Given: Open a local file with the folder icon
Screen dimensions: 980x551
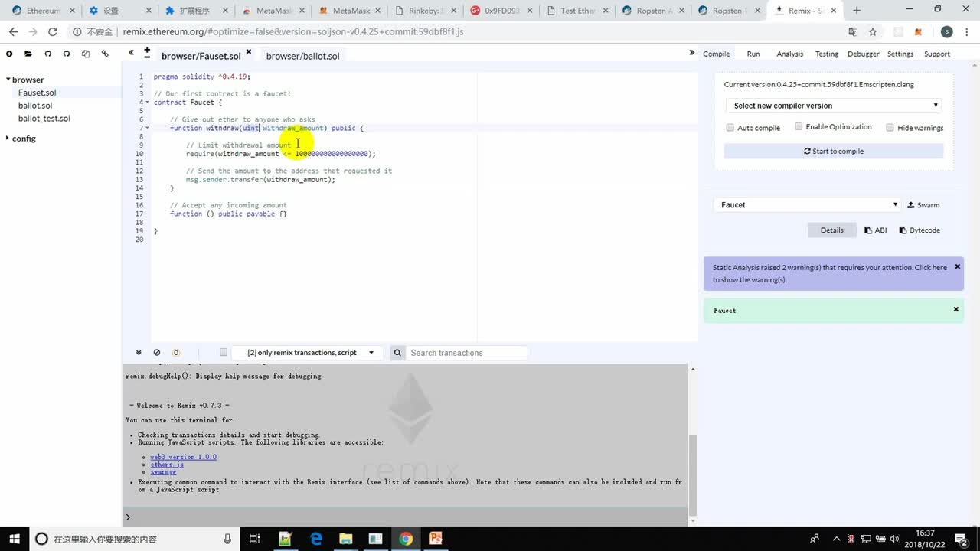Looking at the screenshot, I should [x=28, y=54].
